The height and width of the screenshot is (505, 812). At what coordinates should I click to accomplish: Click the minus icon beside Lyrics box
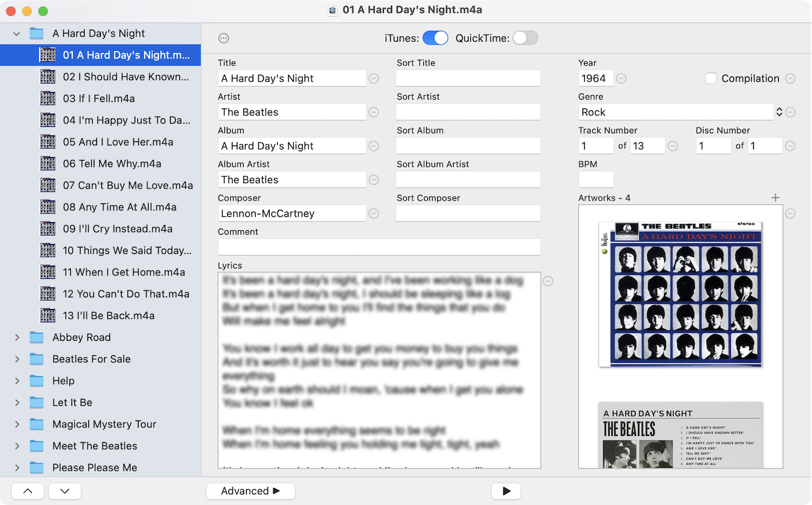[548, 281]
